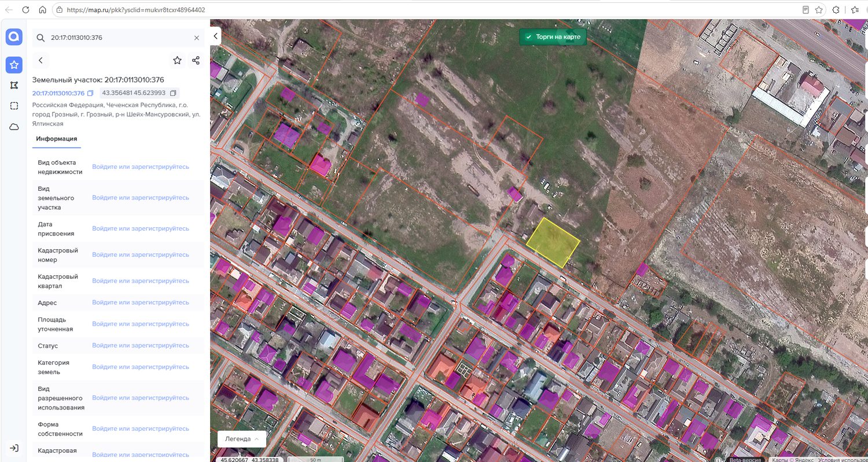This screenshot has width=868, height=462.
Task: Open the cadastral link 20:17:0113010:376
Action: [58, 93]
